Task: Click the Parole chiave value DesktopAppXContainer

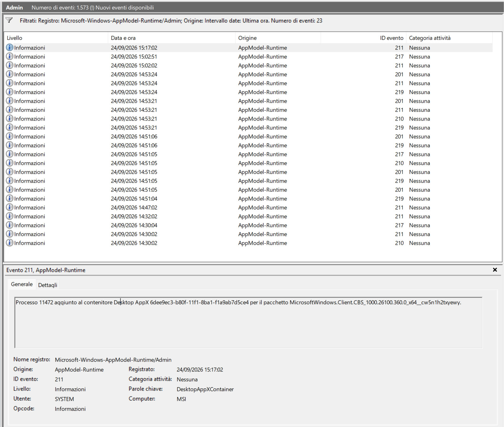Action: (x=205, y=389)
